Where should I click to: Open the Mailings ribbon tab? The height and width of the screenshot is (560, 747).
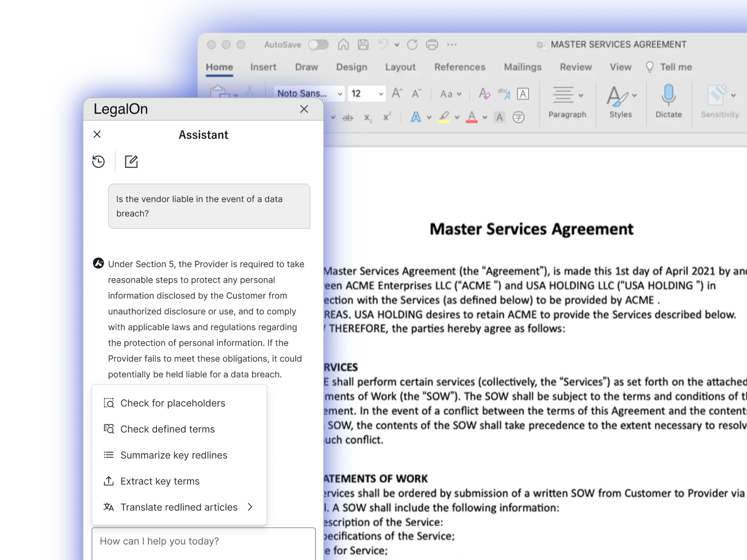(523, 67)
